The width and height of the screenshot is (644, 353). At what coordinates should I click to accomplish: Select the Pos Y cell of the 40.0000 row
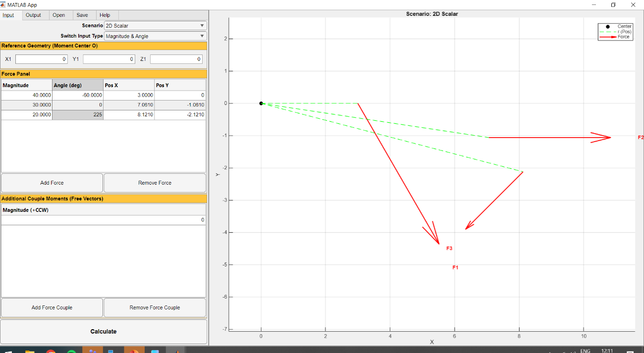[x=180, y=95]
